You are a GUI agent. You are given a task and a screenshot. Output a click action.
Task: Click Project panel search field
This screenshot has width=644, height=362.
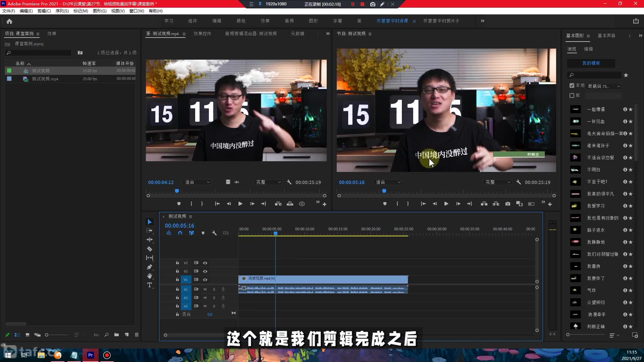click(38, 53)
